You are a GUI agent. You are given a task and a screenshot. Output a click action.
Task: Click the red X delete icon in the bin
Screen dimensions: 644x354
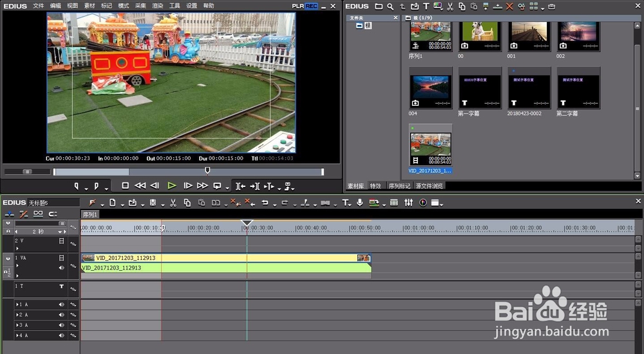click(509, 6)
